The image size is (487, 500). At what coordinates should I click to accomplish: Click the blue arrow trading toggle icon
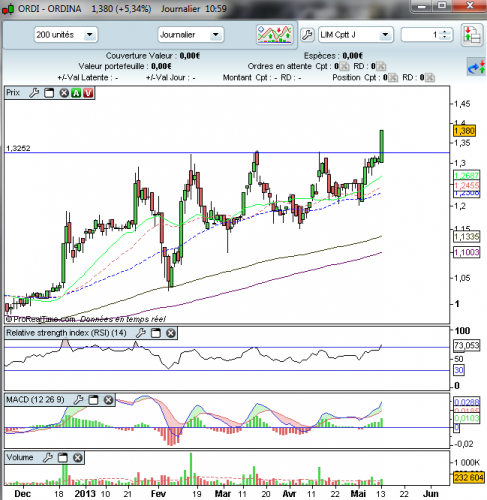coord(476,67)
